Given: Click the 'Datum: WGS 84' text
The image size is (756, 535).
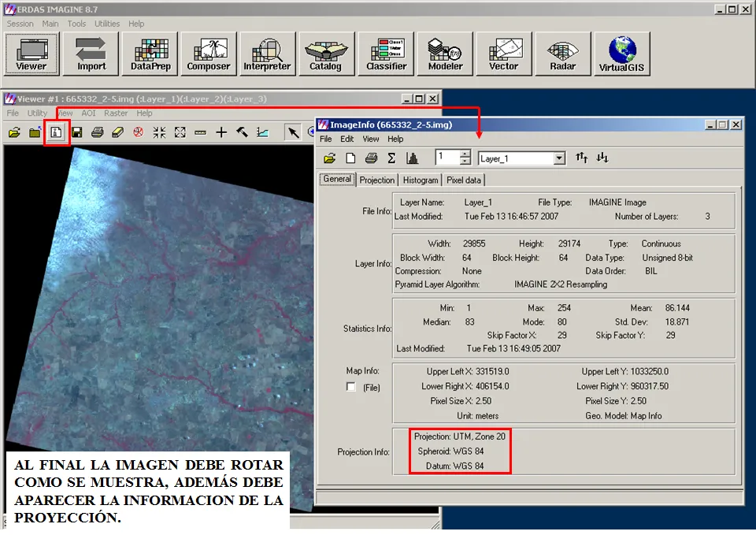Looking at the screenshot, I should (x=454, y=466).
